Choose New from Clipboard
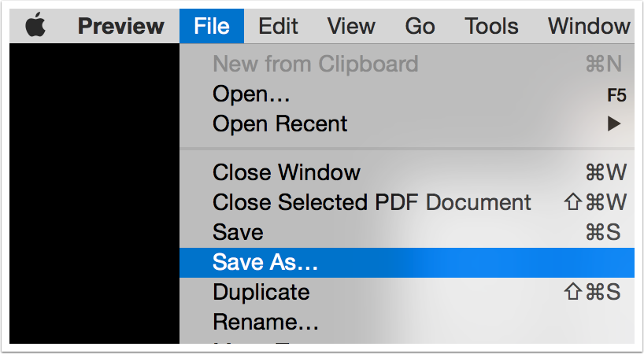Viewport: 644px width, 354px height. [x=315, y=65]
